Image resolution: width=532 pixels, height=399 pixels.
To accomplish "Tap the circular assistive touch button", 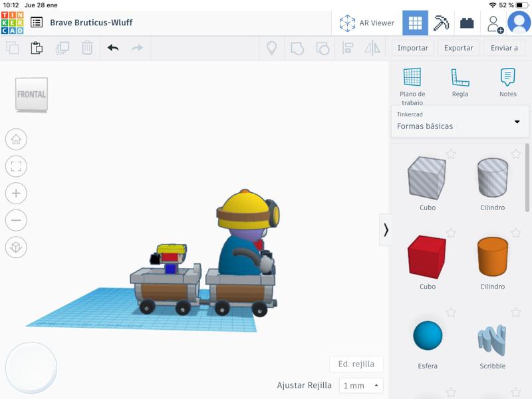I will click(31, 368).
